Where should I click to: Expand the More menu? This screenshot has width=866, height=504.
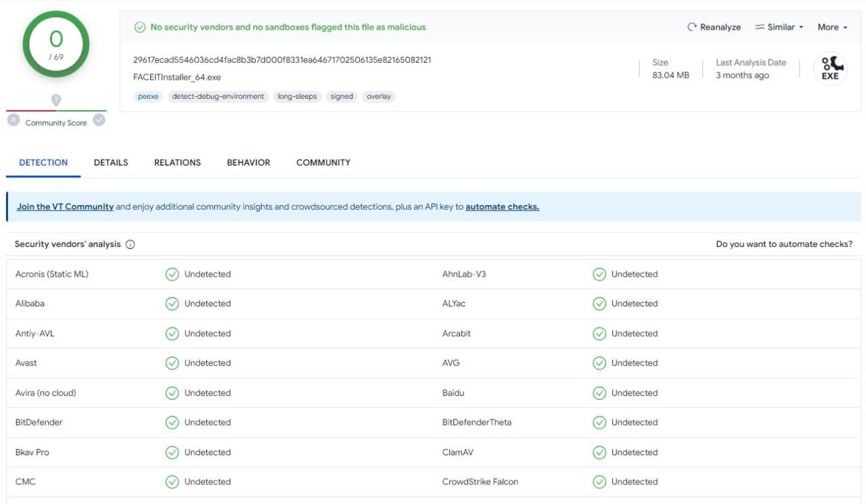coord(832,27)
